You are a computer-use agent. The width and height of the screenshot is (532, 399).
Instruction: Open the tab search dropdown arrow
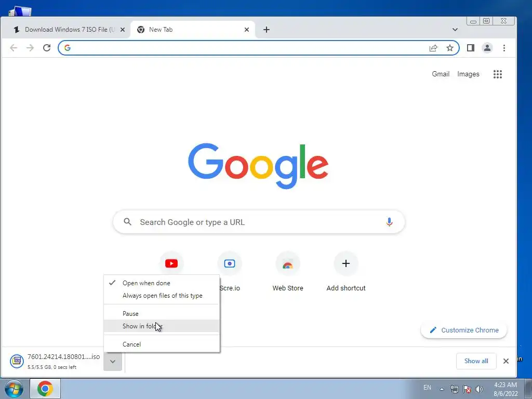point(455,30)
